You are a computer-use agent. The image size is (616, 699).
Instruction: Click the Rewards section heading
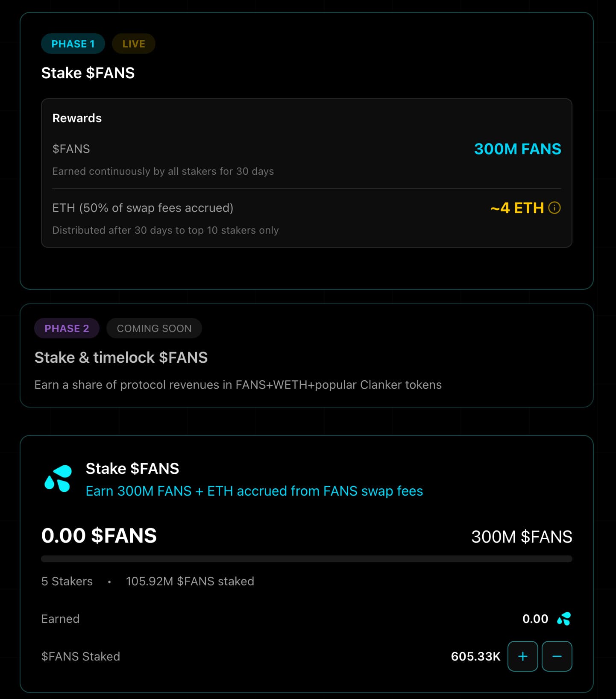click(x=77, y=118)
